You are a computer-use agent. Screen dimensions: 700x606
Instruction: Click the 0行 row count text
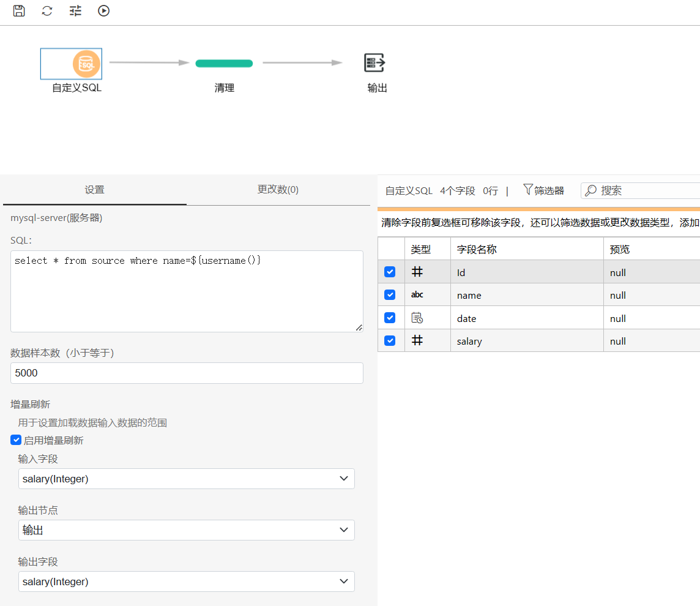point(490,191)
